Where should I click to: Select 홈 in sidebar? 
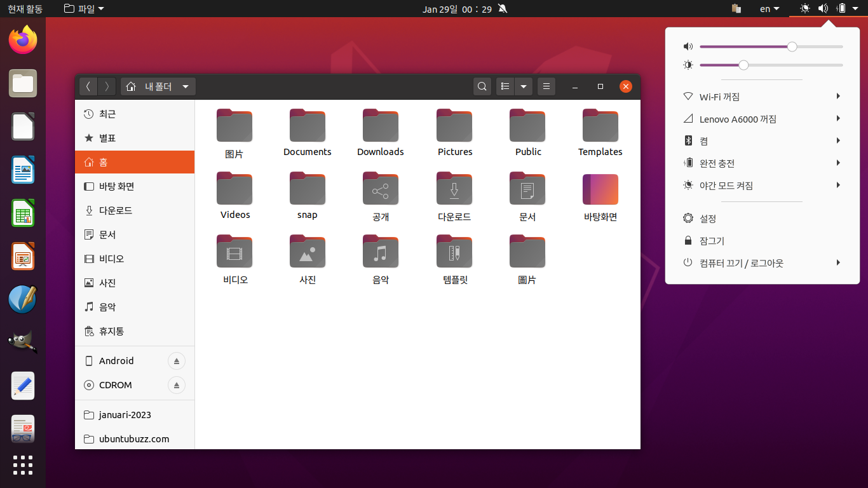(135, 162)
